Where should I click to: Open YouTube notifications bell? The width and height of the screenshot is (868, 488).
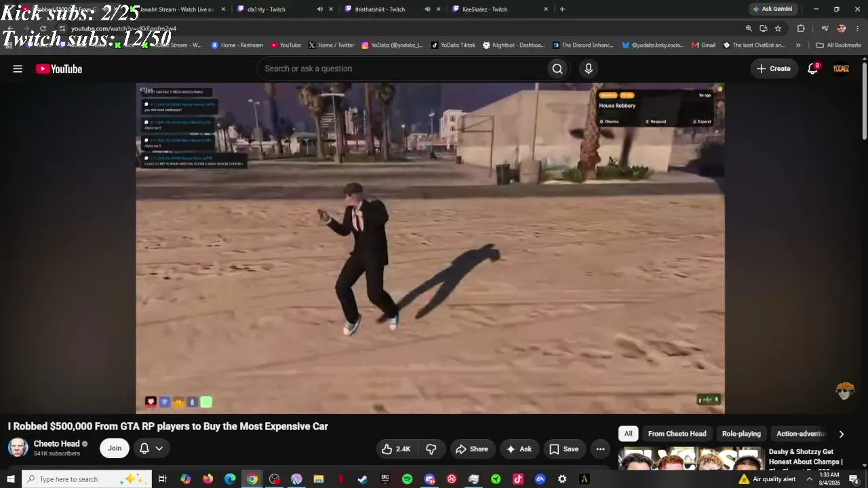point(812,68)
